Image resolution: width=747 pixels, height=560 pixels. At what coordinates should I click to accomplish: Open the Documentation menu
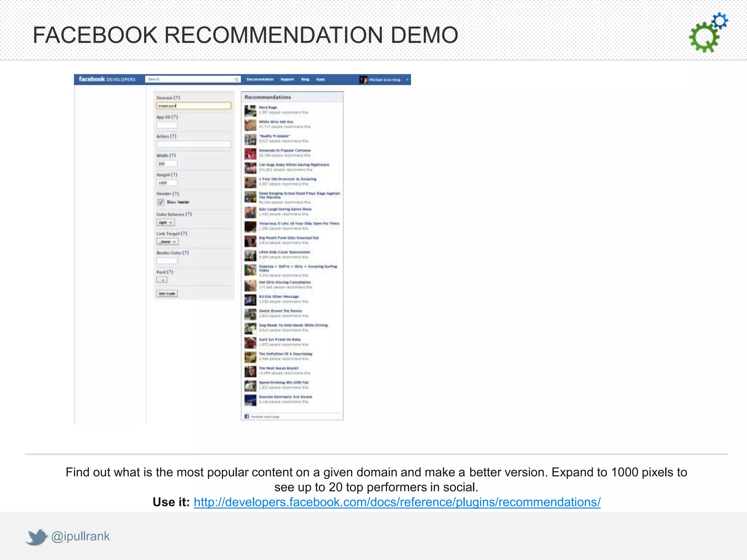[x=260, y=79]
